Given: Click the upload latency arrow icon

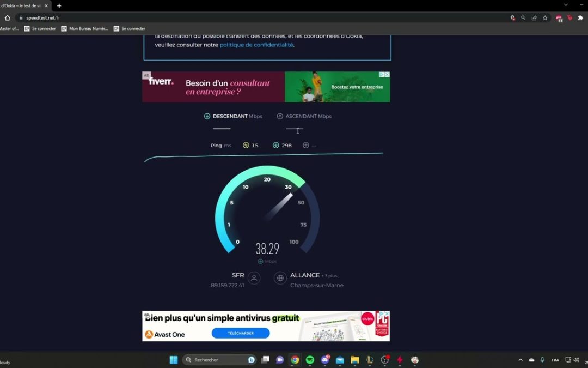Looking at the screenshot, I should 305,146.
